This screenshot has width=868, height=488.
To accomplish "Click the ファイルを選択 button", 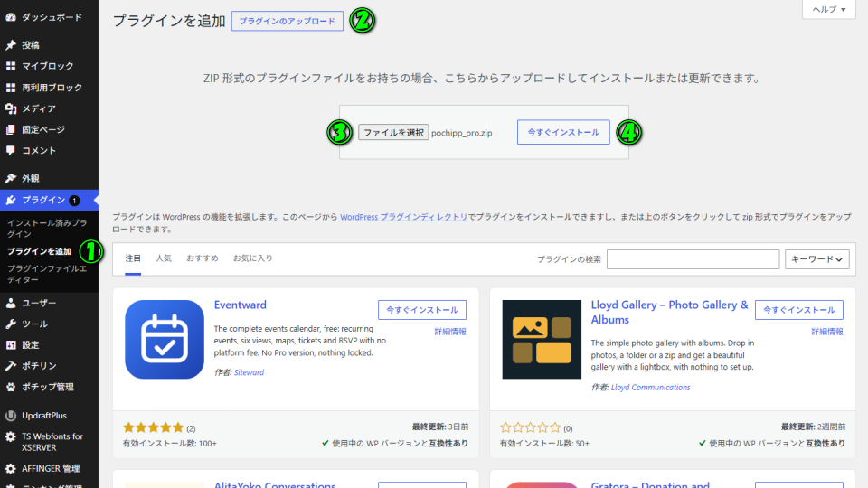I will tap(393, 132).
